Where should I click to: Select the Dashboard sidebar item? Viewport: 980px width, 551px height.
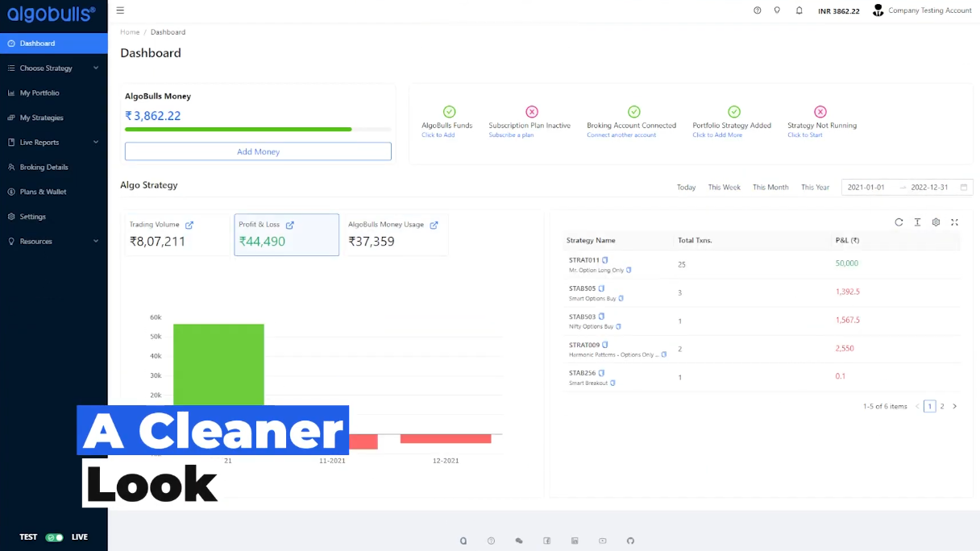pyautogui.click(x=53, y=43)
